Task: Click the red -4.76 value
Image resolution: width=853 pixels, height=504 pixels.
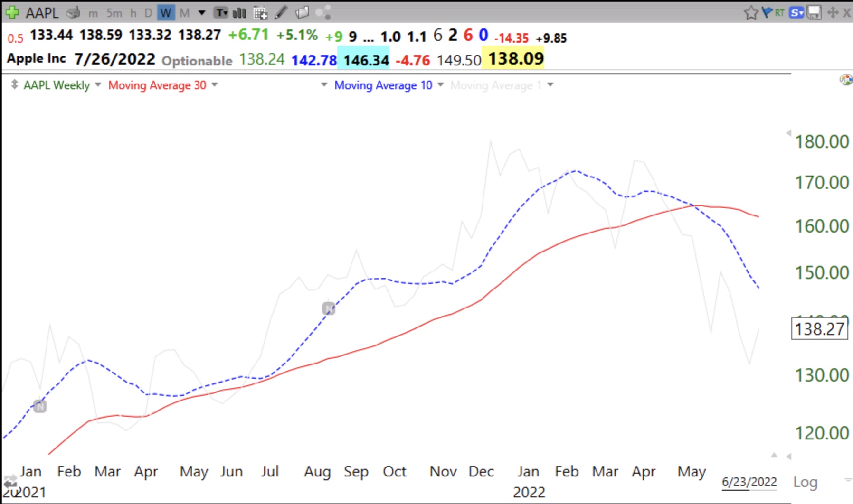Action: click(413, 61)
